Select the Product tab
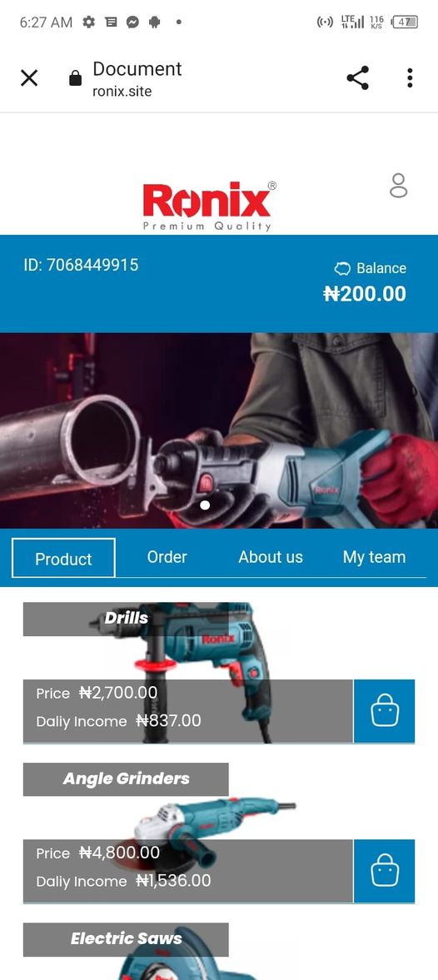 coord(64,558)
